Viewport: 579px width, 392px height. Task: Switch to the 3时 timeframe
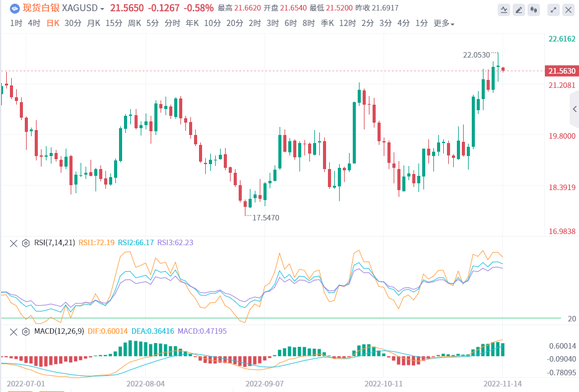pos(273,24)
